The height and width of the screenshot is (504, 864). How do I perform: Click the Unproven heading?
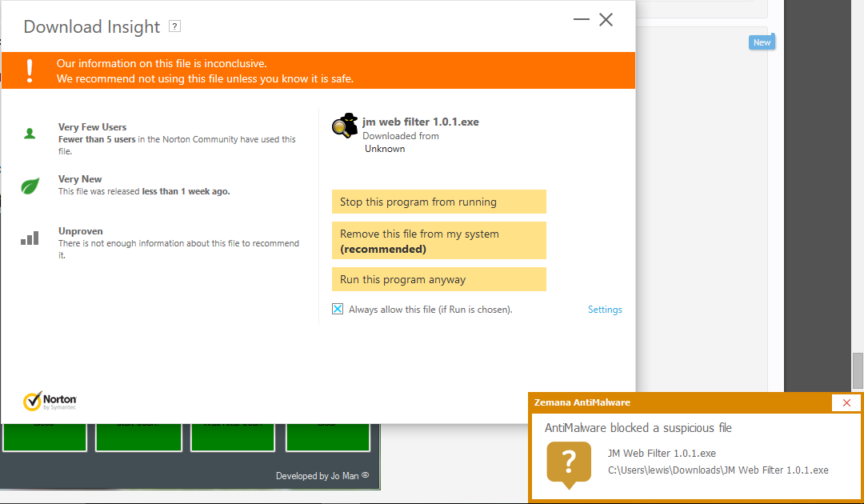coord(81,230)
